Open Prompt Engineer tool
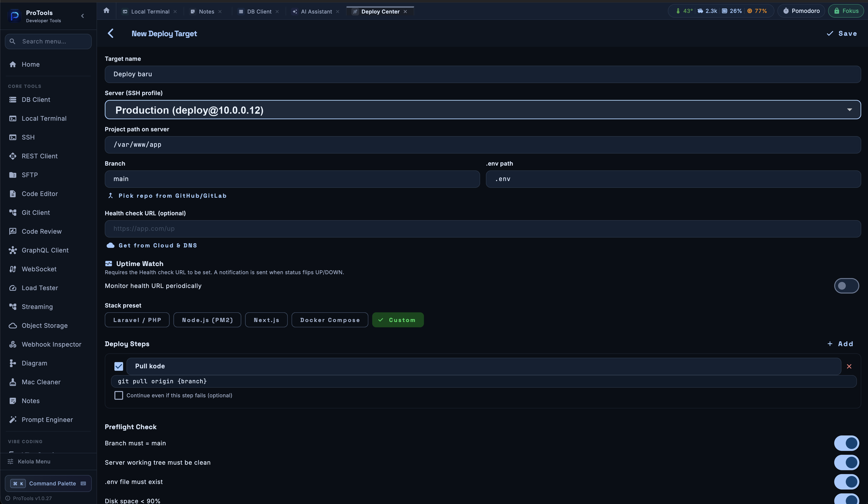868x504 pixels. coord(48,419)
